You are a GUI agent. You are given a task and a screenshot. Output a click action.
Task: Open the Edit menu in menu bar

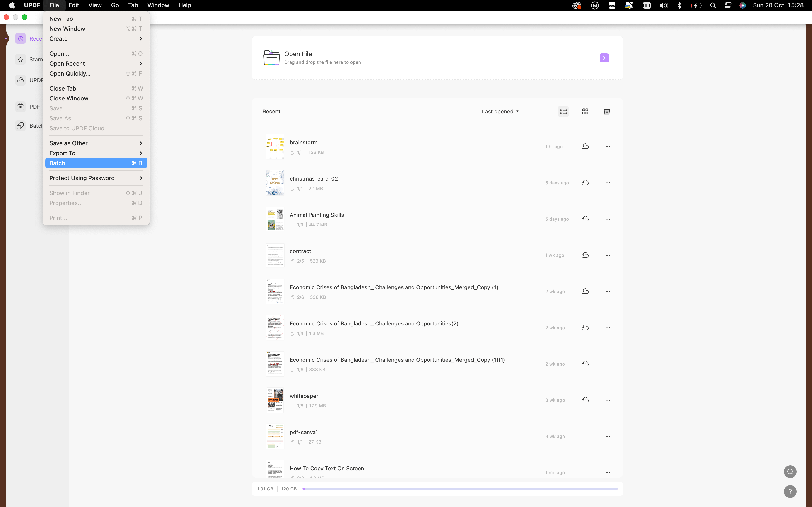pyautogui.click(x=73, y=5)
